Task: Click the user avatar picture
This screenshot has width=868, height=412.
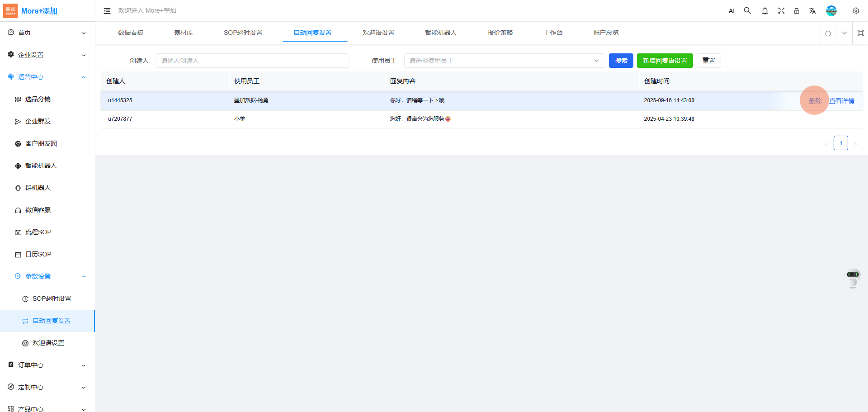Action: click(x=831, y=11)
